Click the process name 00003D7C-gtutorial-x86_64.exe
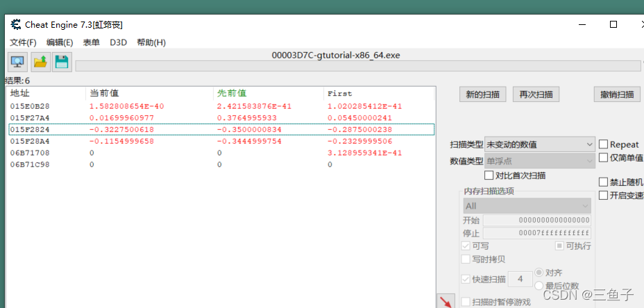 click(x=336, y=55)
